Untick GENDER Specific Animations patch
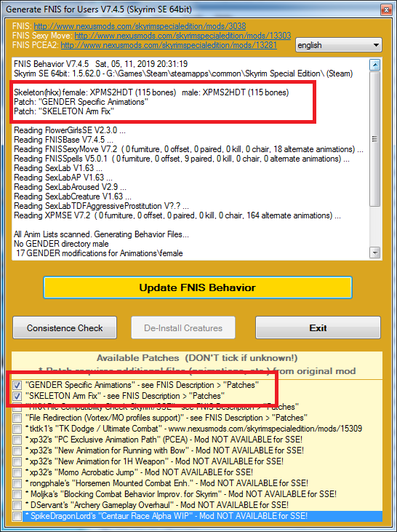Viewport: 397px width, 532px height. tap(17, 385)
